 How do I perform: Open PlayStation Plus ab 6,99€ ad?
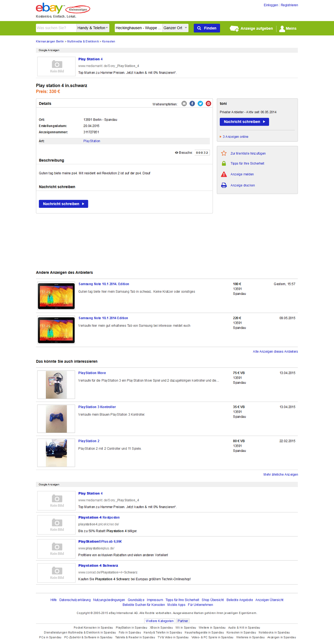[x=100, y=542]
